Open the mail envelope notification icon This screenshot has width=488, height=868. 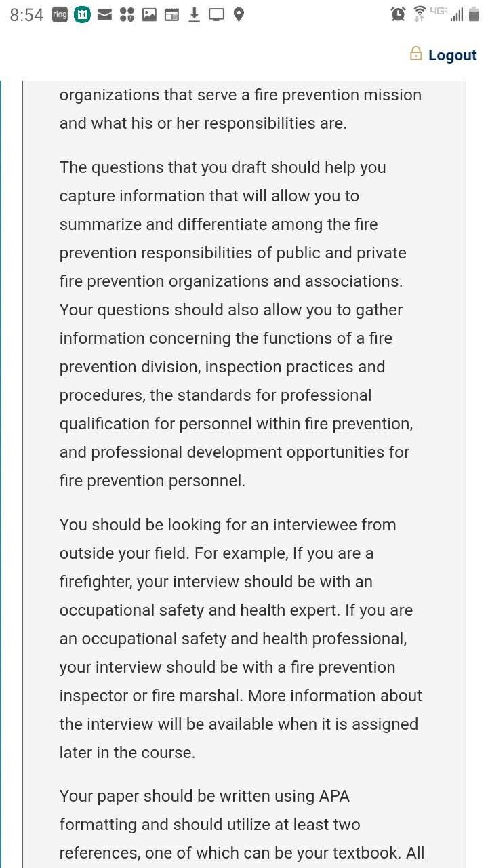[104, 14]
